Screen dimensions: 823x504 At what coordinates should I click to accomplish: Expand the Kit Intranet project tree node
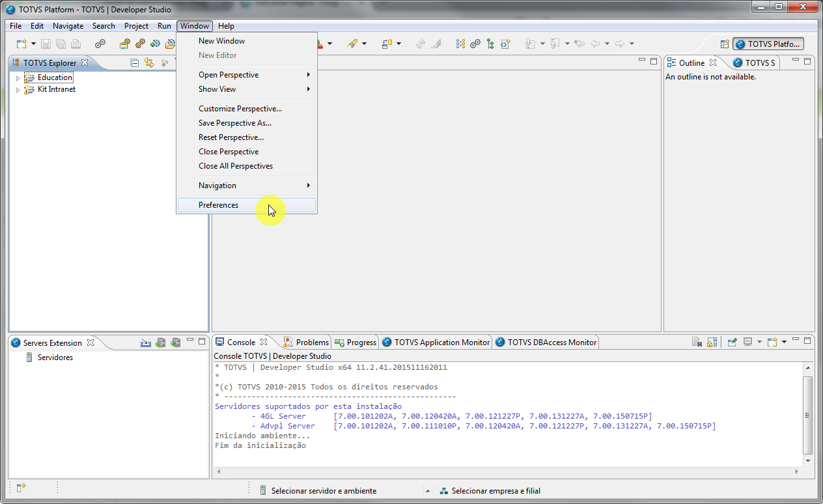[x=18, y=90]
